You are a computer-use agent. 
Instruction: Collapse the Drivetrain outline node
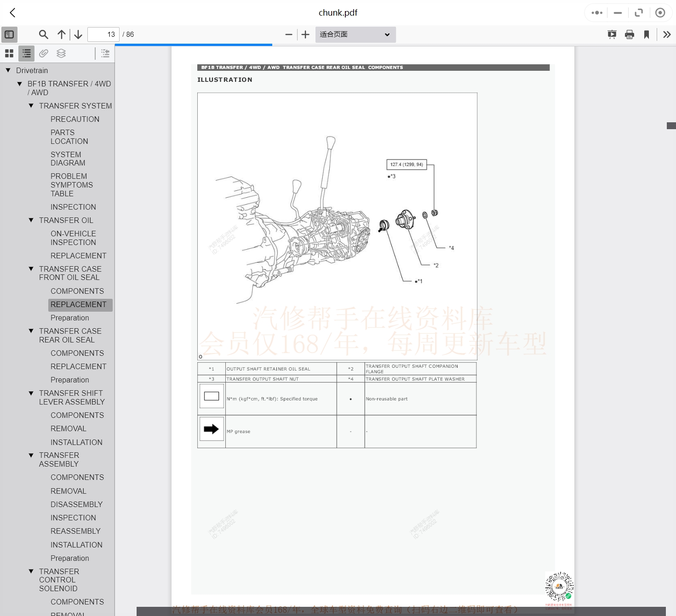(x=8, y=70)
